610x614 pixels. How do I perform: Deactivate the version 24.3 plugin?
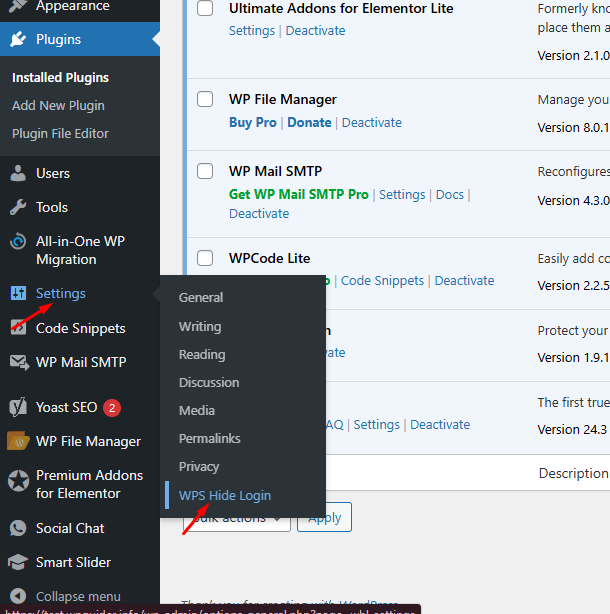pos(440,424)
